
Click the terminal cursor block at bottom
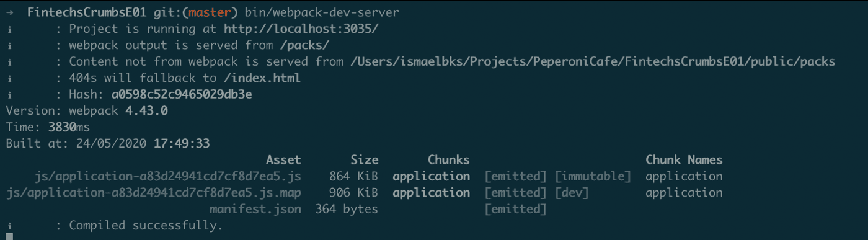[x=9, y=236]
